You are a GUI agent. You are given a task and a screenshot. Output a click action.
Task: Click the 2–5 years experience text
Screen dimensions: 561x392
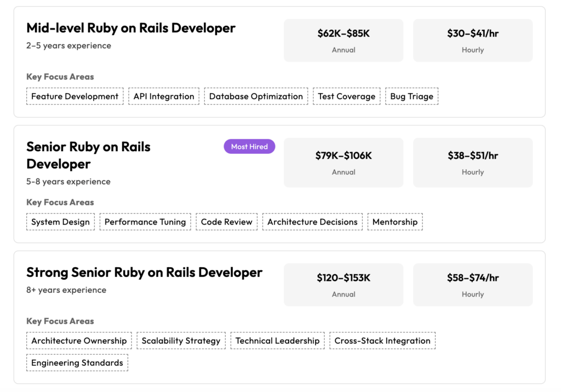pyautogui.click(x=68, y=46)
